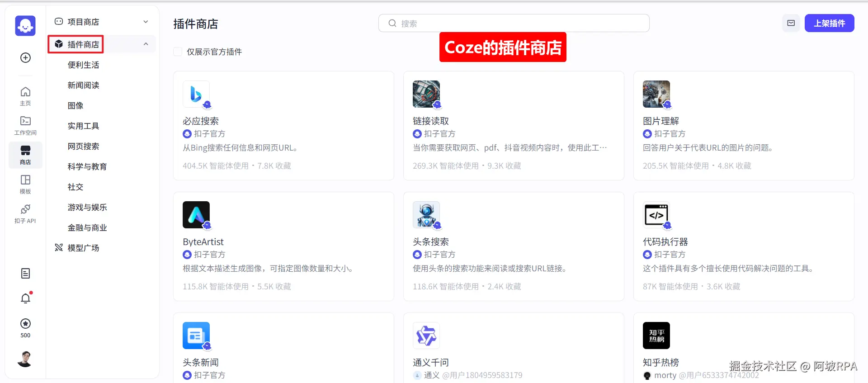This screenshot has width=868, height=383.
Task: Expand the 项目商店 chevron
Action: [x=146, y=22]
